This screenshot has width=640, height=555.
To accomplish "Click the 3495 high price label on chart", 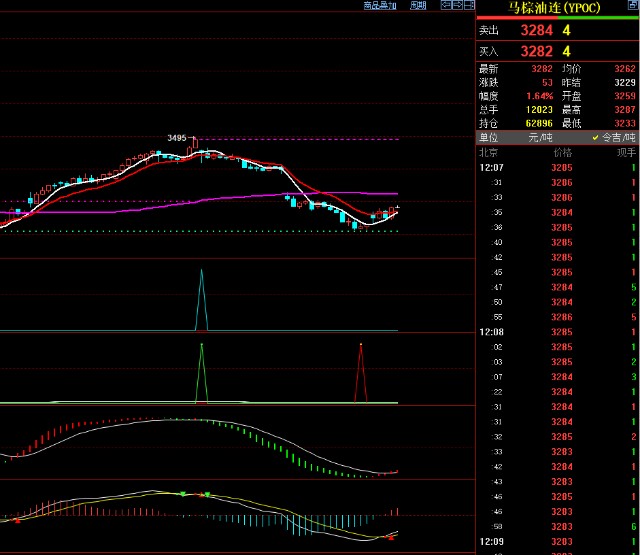I will click(x=177, y=138).
